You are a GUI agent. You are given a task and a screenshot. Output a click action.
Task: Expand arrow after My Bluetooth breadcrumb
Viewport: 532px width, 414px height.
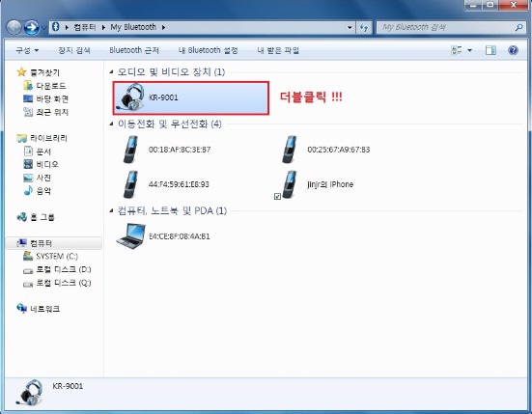[x=163, y=27]
